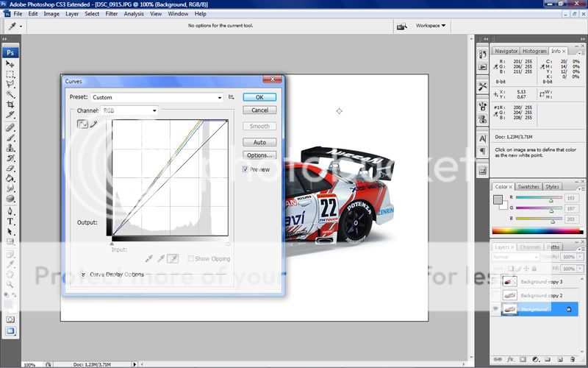Uncheck the Preview checkbox in Curves
Image resolution: width=588 pixels, height=368 pixels.
245,169
